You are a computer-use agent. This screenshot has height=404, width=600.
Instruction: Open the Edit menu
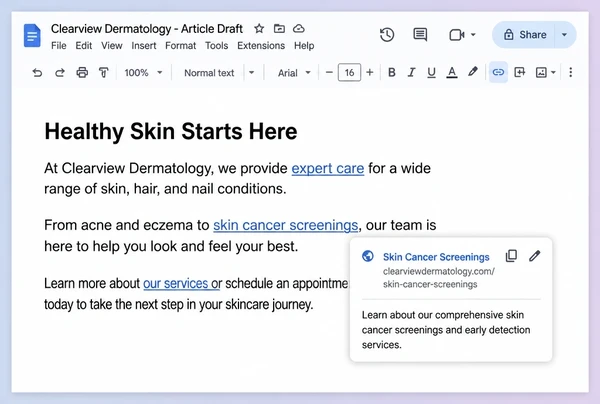click(x=83, y=46)
